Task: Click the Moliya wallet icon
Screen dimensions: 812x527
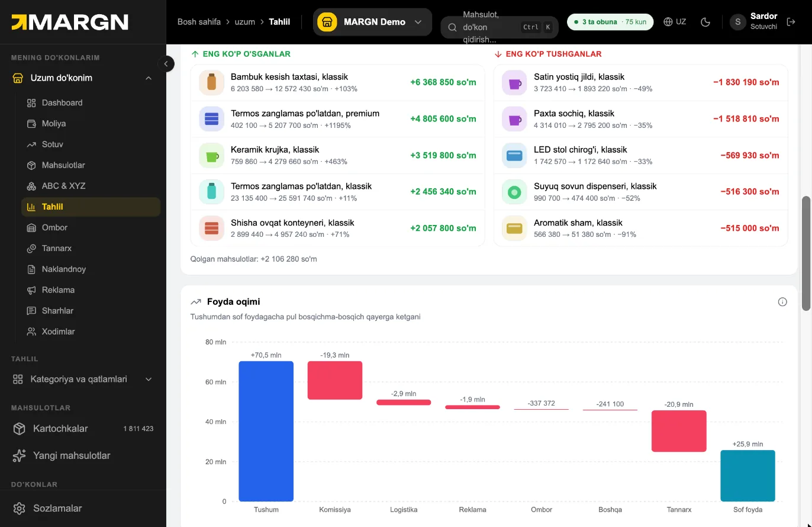Action: click(x=31, y=124)
